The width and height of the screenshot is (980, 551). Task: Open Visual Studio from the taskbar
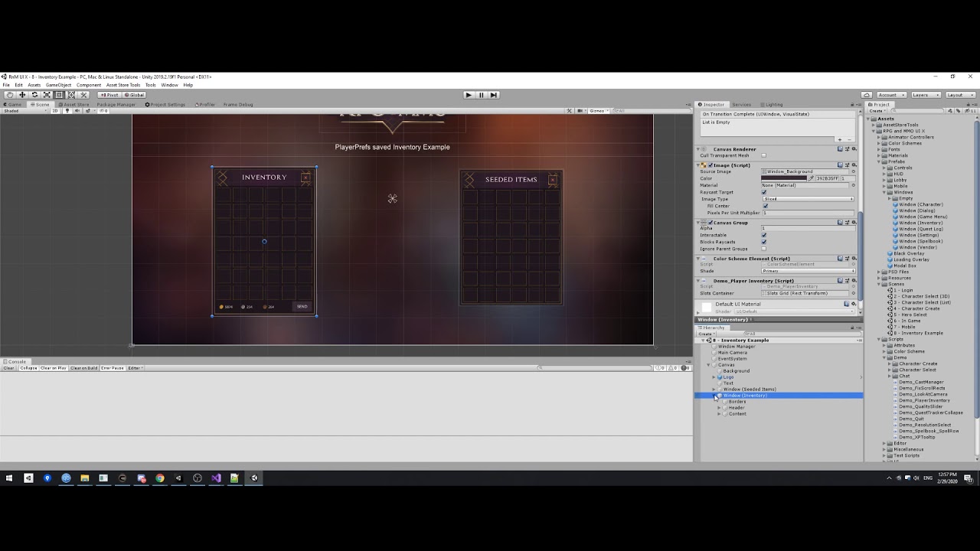pyautogui.click(x=216, y=478)
